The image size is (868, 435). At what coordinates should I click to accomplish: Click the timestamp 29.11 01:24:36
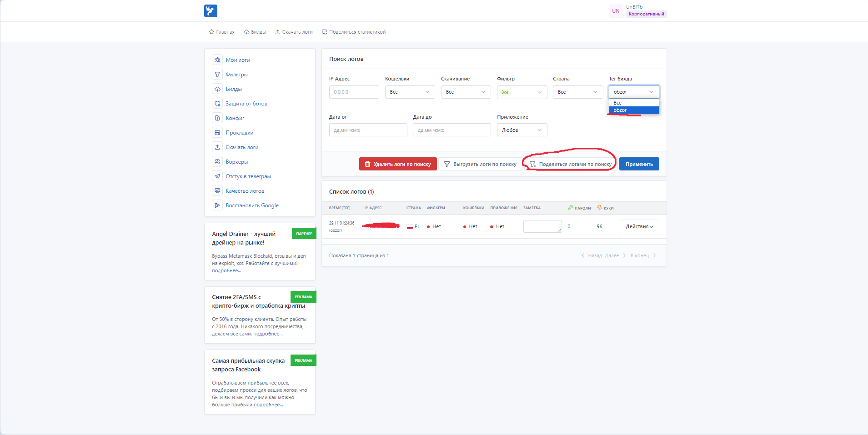341,223
